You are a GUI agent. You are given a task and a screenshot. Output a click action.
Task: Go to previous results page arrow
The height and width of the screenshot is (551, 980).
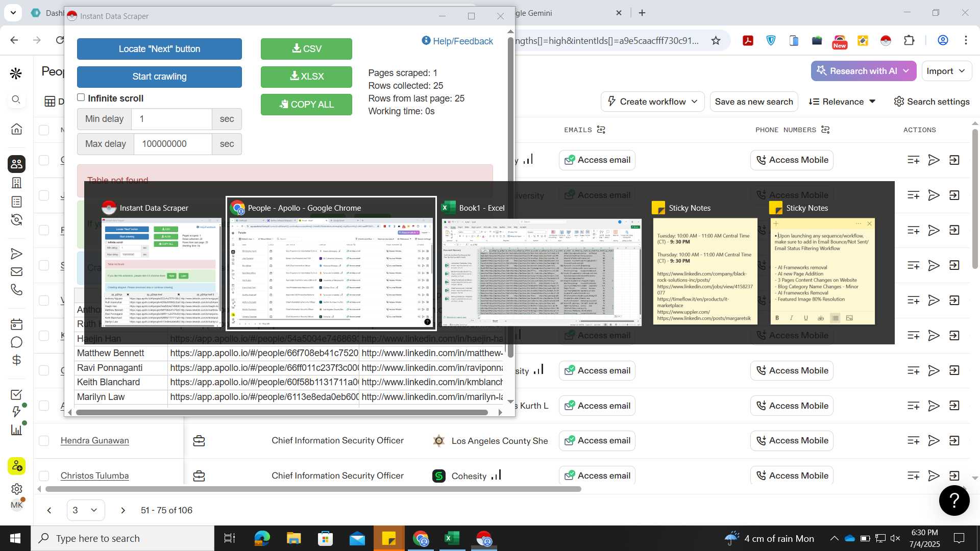[x=49, y=510]
